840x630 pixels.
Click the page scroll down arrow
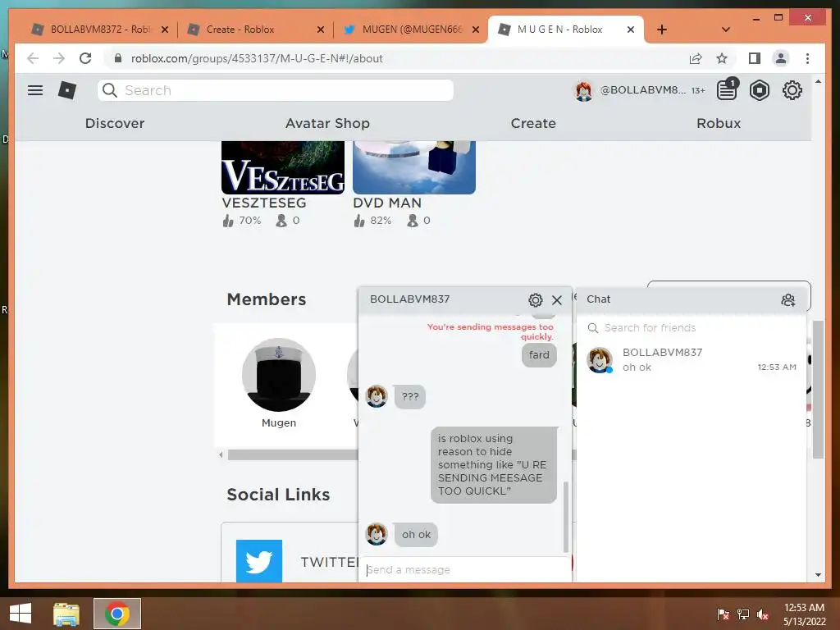pyautogui.click(x=818, y=575)
